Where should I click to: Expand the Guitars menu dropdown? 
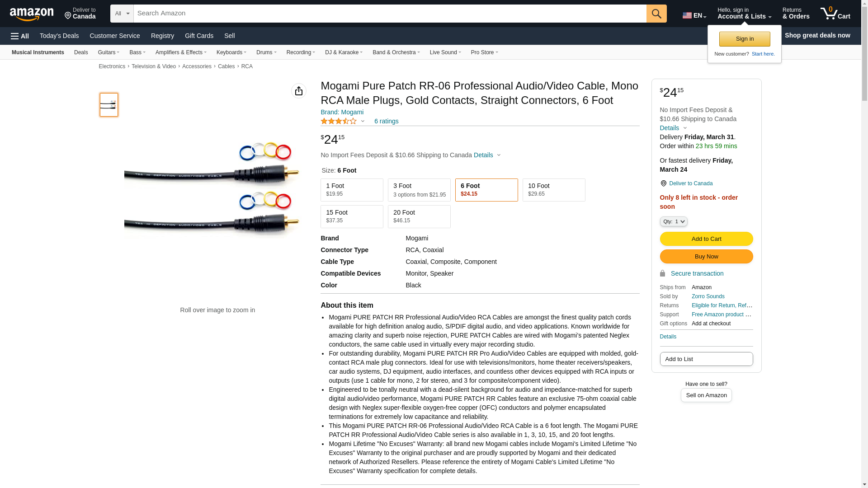click(x=108, y=52)
